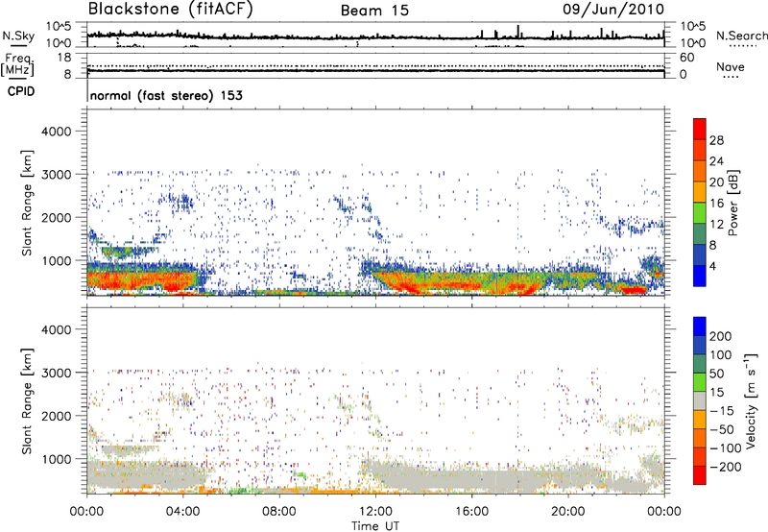
Task: Click the '08:00' time axis tick label
Action: 279,512
